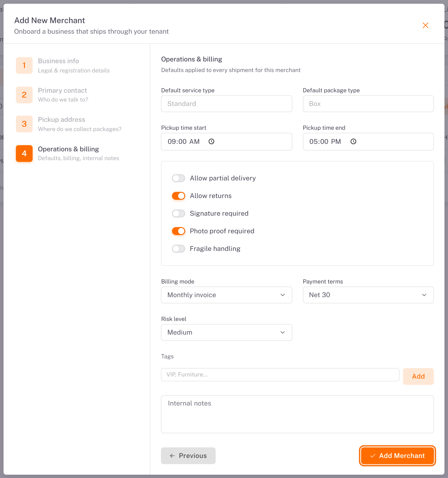Go to Pickup address step
This screenshot has height=478, width=448.
(x=69, y=124)
